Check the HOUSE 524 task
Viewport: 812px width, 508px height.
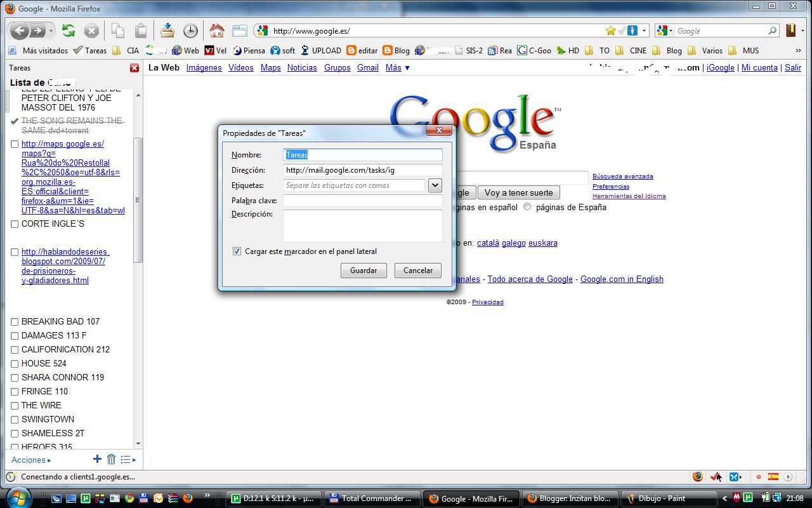pyautogui.click(x=15, y=364)
